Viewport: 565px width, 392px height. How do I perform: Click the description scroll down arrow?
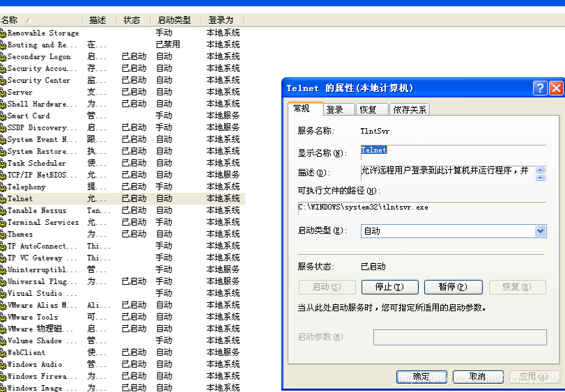pos(540,177)
